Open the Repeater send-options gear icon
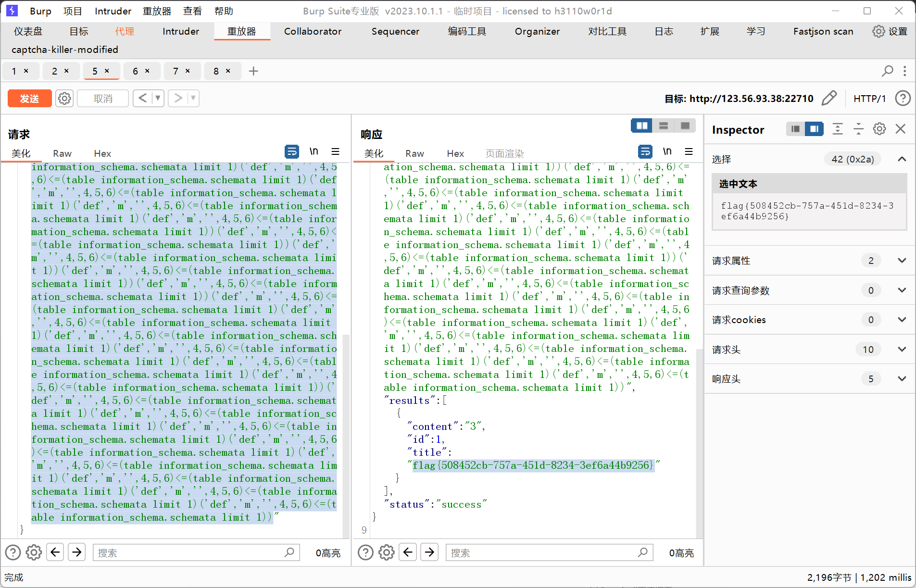Screen dimensions: 916x588 tap(64, 99)
